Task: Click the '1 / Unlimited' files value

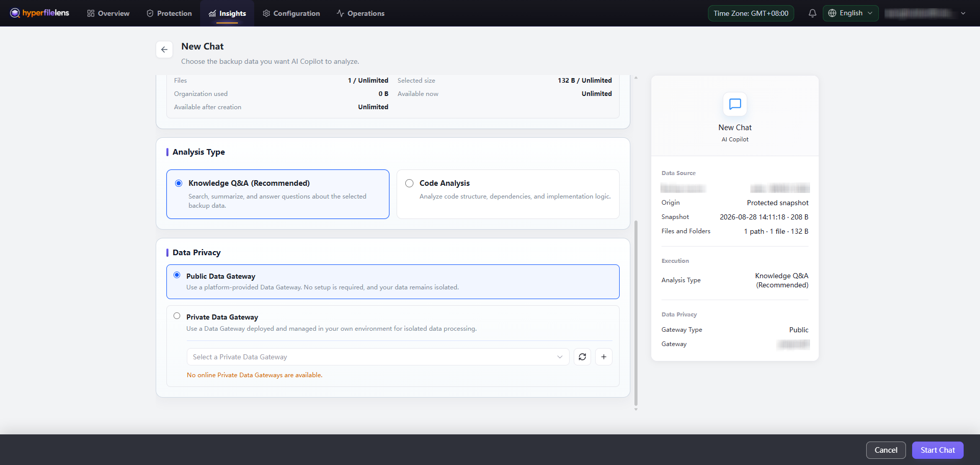Action: point(368,81)
